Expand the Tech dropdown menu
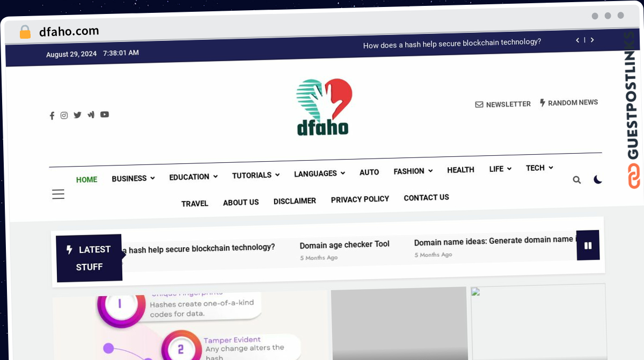Image resolution: width=644 pixels, height=360 pixels. (539, 168)
